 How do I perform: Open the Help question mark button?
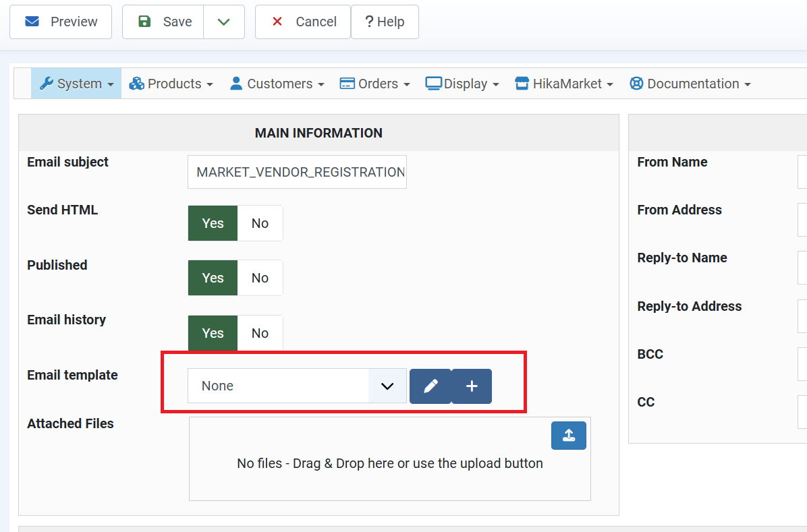tap(385, 22)
